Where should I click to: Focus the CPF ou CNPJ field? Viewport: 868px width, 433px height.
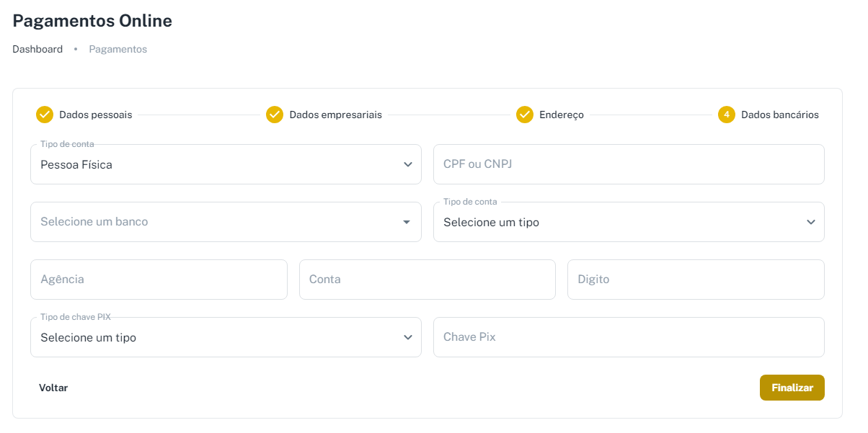click(628, 164)
